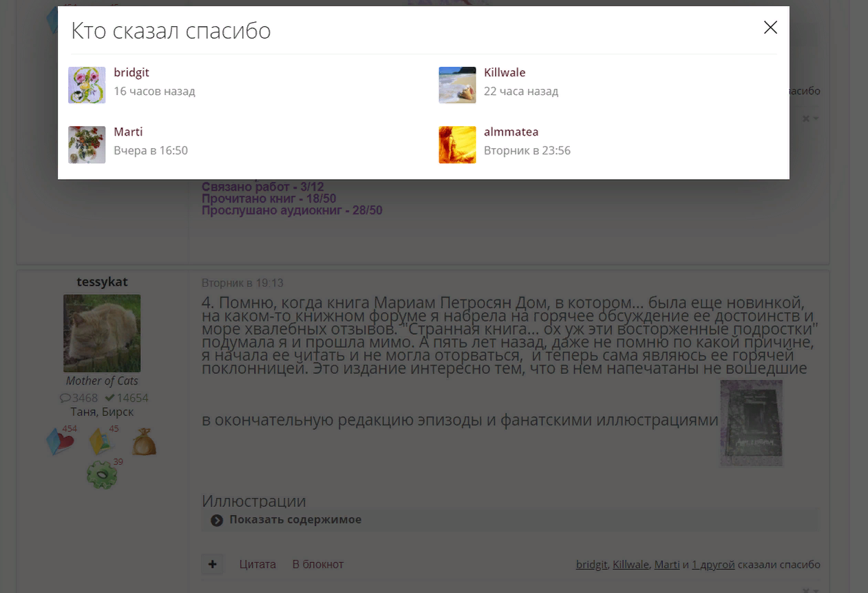Click the money bag award icon
This screenshot has height=593, width=868.
[144, 442]
